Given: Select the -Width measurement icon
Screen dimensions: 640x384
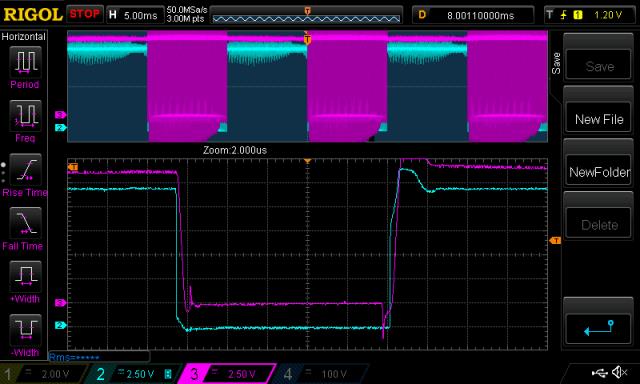Looking at the screenshot, I should click(25, 330).
